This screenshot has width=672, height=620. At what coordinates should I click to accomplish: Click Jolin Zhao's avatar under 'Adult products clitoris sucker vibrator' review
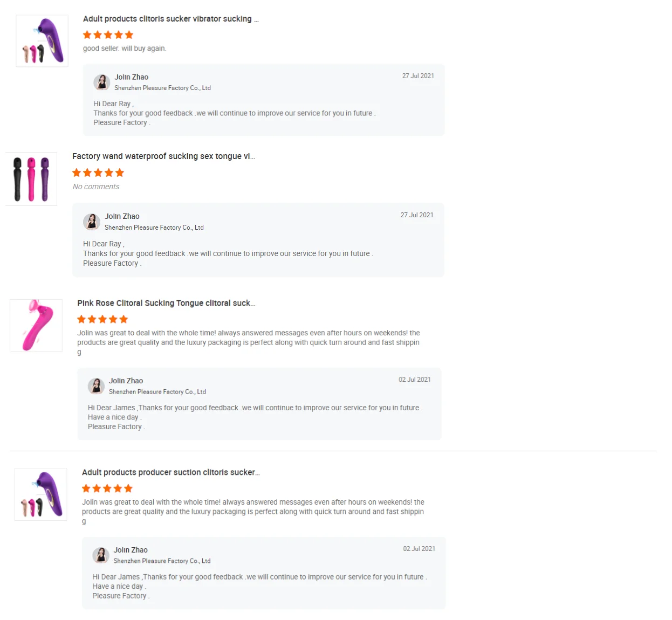[x=101, y=82]
